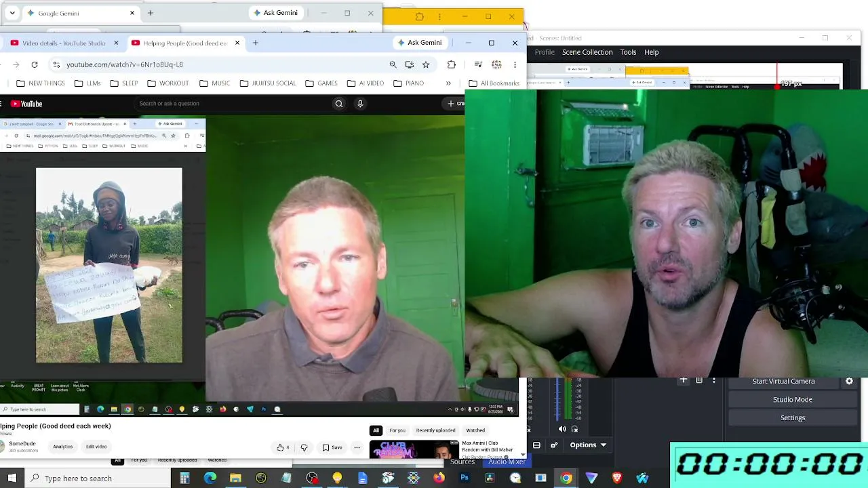Open Microsoft Edge from the taskbar
This screenshot has width=868, height=488.
pyautogui.click(x=210, y=478)
